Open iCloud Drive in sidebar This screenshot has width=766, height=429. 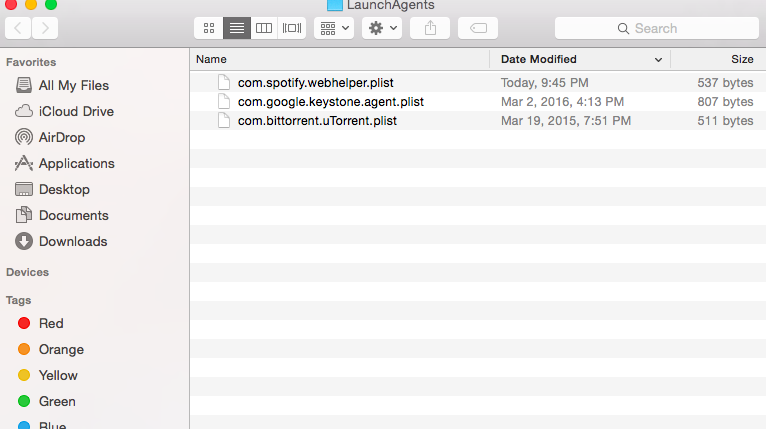76,111
